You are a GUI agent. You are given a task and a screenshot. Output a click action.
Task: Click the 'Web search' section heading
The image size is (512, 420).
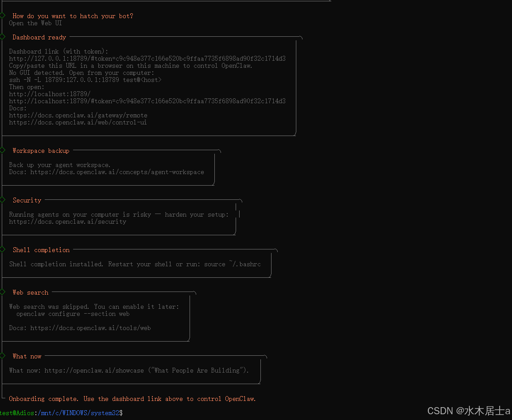point(31,292)
